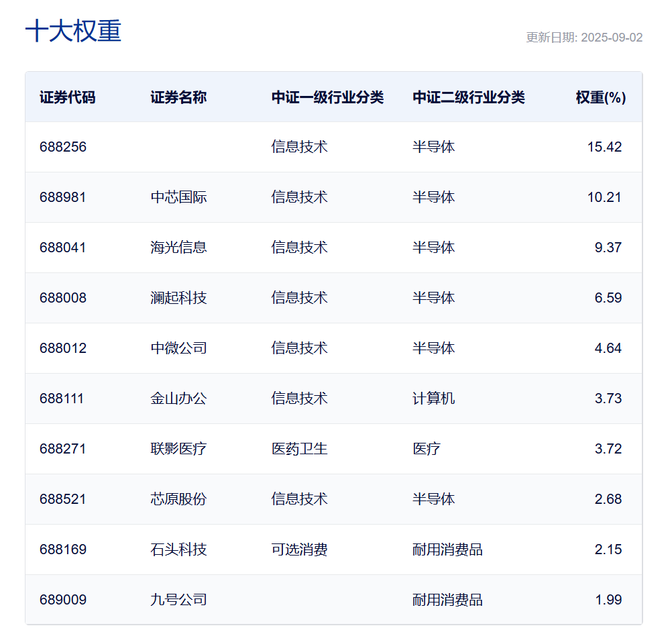Select the 中证二级行业分类 column header
This screenshot has width=672, height=632.
(x=468, y=97)
